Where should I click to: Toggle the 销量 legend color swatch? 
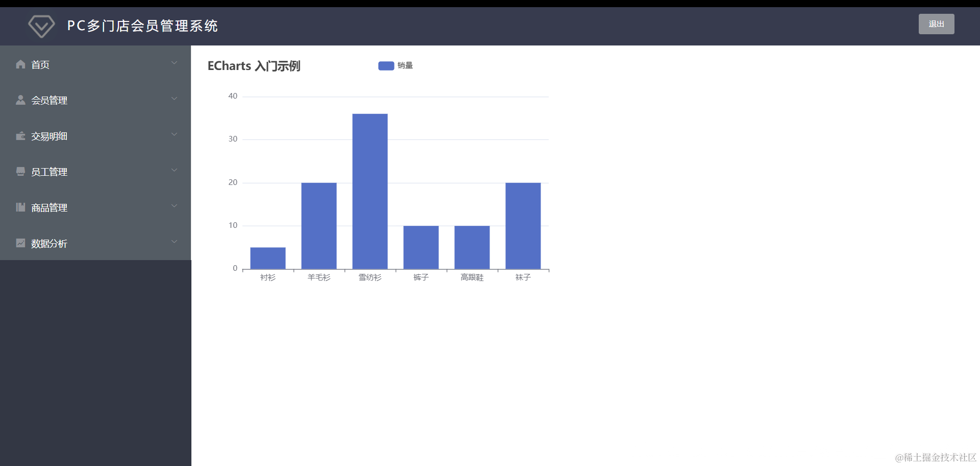point(386,65)
